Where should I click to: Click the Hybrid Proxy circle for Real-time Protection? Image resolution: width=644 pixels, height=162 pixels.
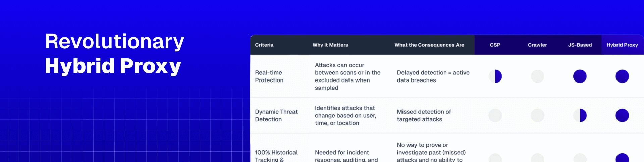[x=622, y=76]
